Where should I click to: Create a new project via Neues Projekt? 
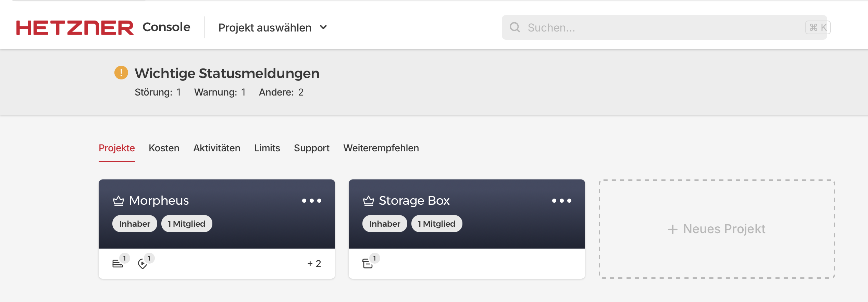[x=717, y=229]
